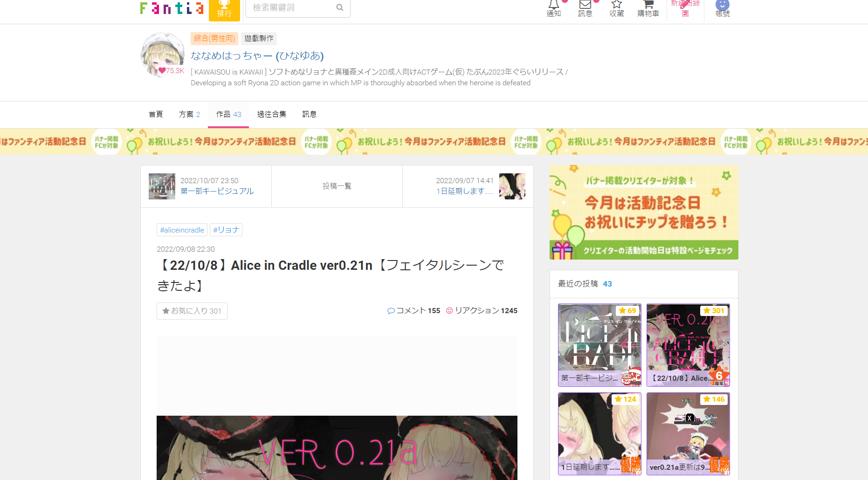
Task: Open the ver0.21a update post thumbnail
Action: point(688,433)
